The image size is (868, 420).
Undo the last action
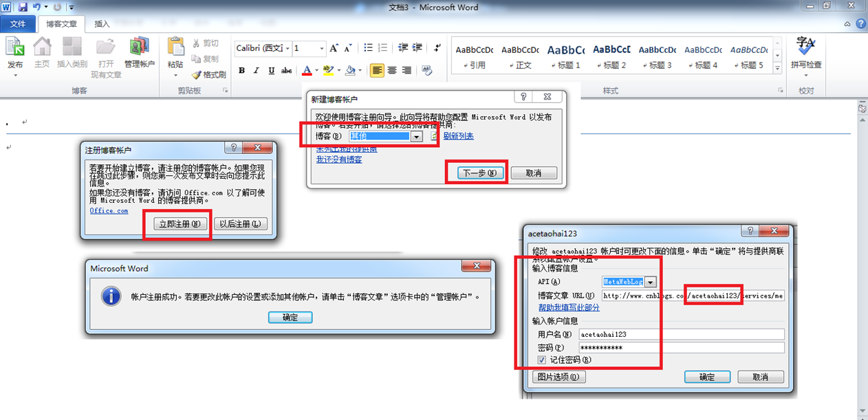coord(36,7)
